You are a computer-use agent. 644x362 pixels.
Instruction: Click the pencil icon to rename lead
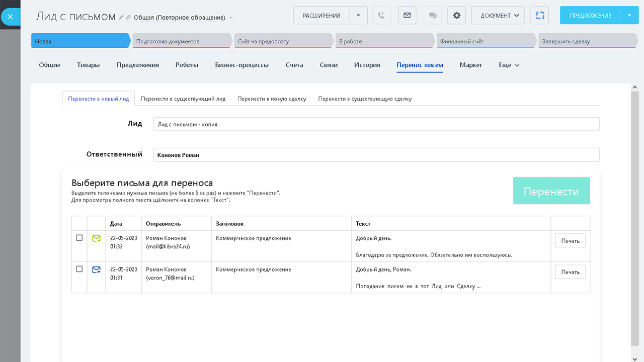[121, 18]
